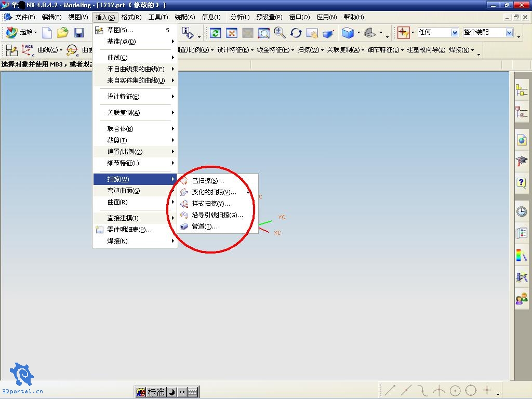Select the Zoom window icon
The height and width of the screenshot is (399, 532).
coord(263,33)
